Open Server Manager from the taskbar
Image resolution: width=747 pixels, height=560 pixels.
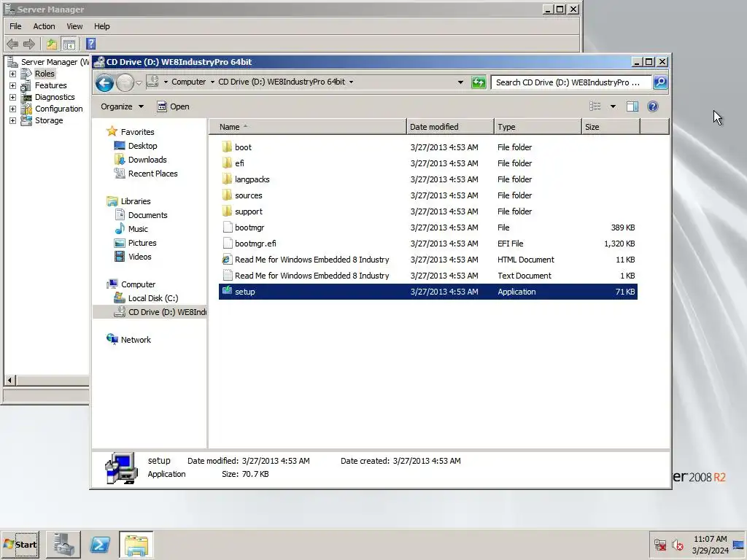pos(63,544)
